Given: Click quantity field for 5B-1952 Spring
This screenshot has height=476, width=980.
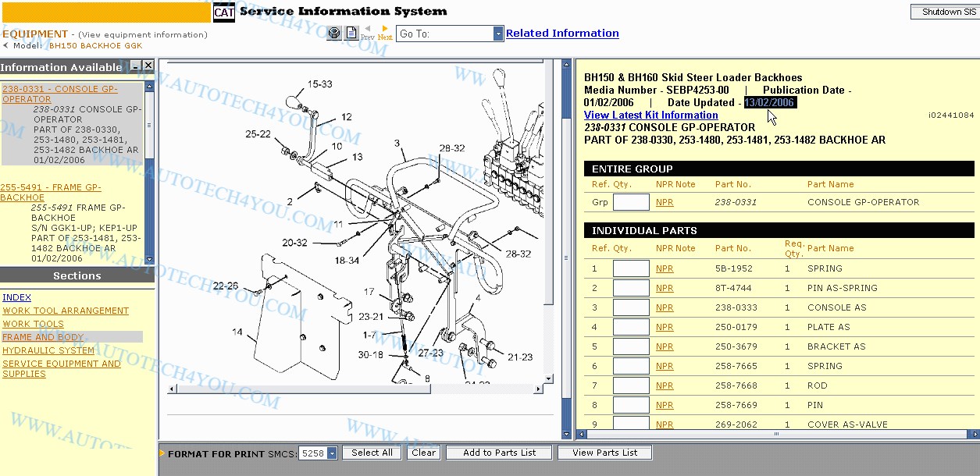Looking at the screenshot, I should [631, 268].
